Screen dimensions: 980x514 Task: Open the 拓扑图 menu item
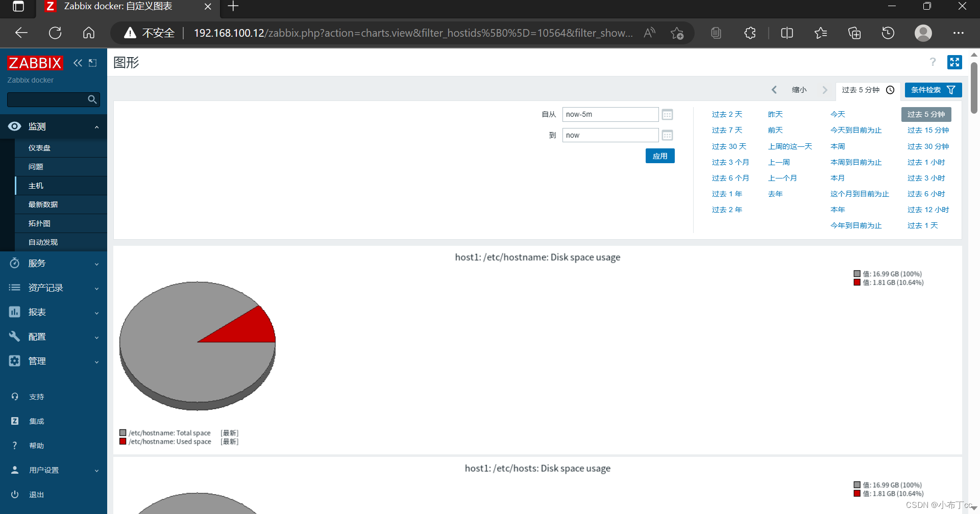tap(61, 223)
